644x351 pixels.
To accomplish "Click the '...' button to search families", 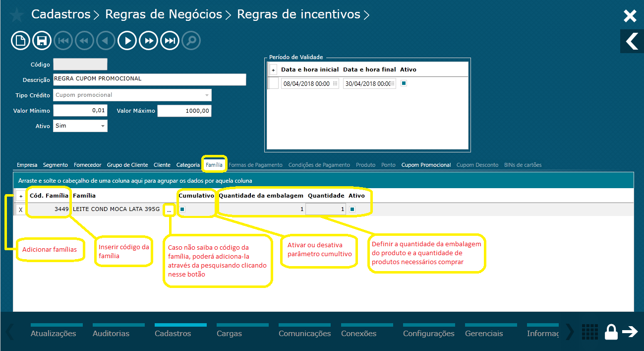I will tap(169, 209).
